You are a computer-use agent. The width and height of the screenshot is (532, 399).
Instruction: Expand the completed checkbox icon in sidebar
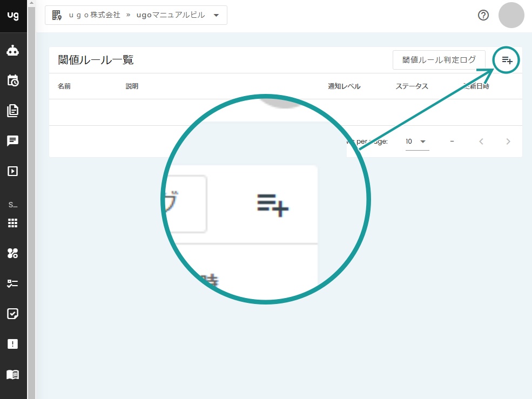coord(13,314)
